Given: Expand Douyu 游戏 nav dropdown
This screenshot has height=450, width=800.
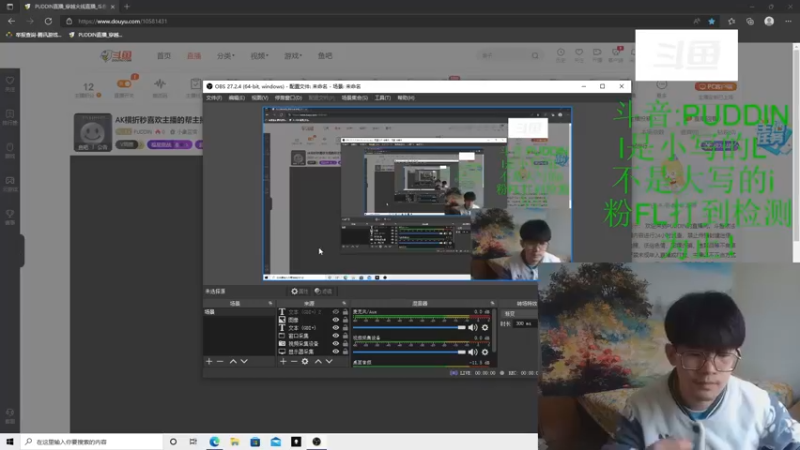Looking at the screenshot, I should click(293, 56).
